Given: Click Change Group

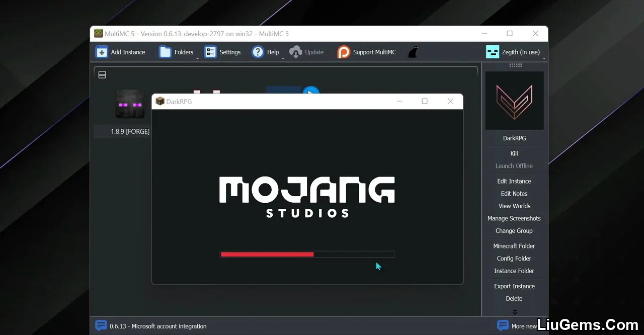Looking at the screenshot, I should (514, 231).
